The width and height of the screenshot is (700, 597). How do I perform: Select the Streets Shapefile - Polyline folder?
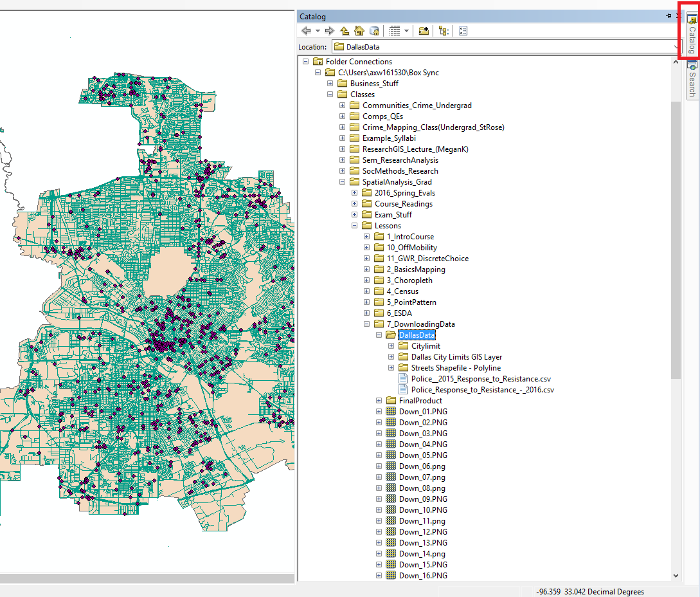(456, 368)
